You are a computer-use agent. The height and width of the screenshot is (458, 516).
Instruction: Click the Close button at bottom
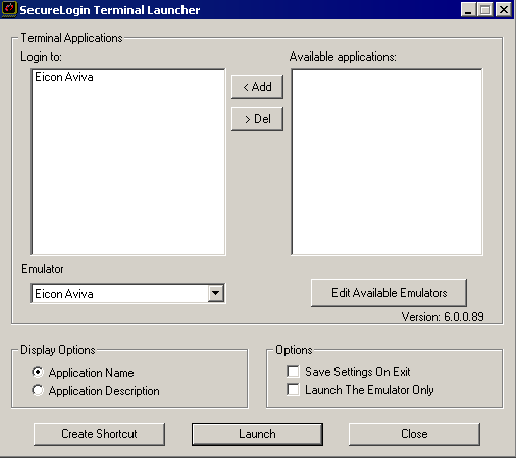tap(414, 434)
